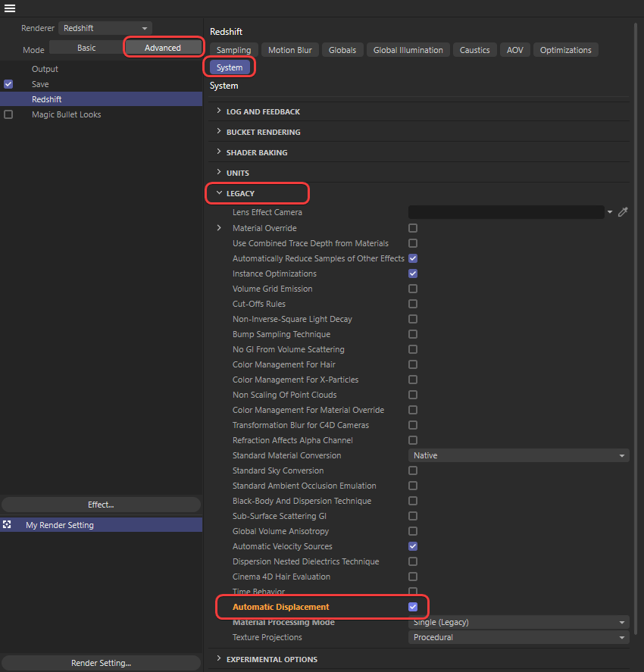Enable Dispersion Nested Dielectrics Technique
The image size is (644, 672).
[x=413, y=561]
